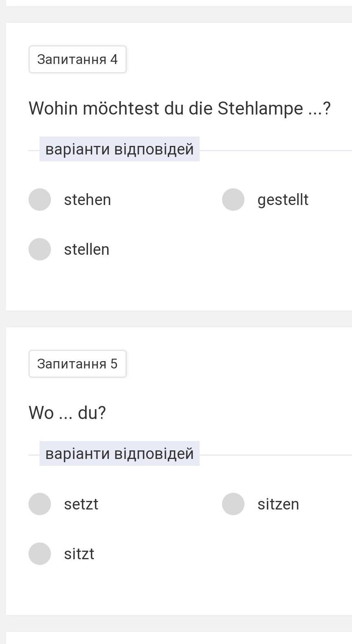This screenshot has height=644, width=352.
Task: Select the radio button for "stehen"
Action: coord(40,199)
